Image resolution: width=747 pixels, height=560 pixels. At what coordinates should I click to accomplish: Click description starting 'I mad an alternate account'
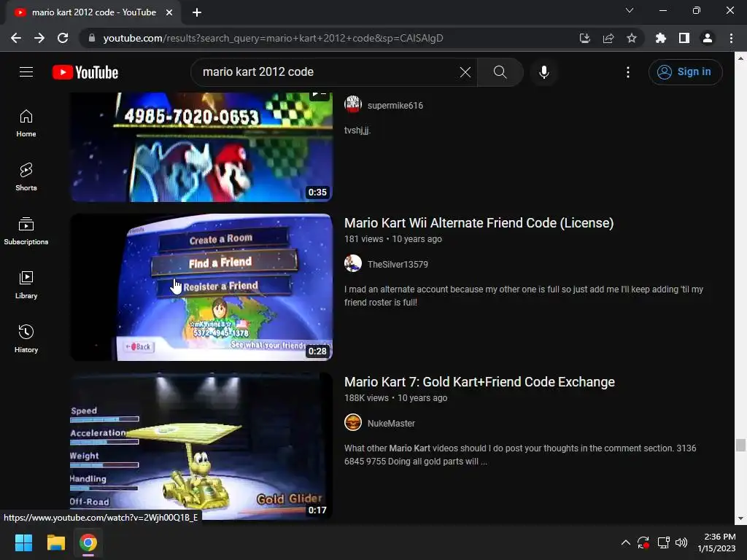(x=524, y=296)
